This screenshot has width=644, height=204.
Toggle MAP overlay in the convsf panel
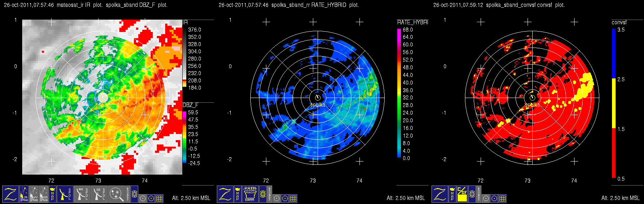tap(452, 194)
